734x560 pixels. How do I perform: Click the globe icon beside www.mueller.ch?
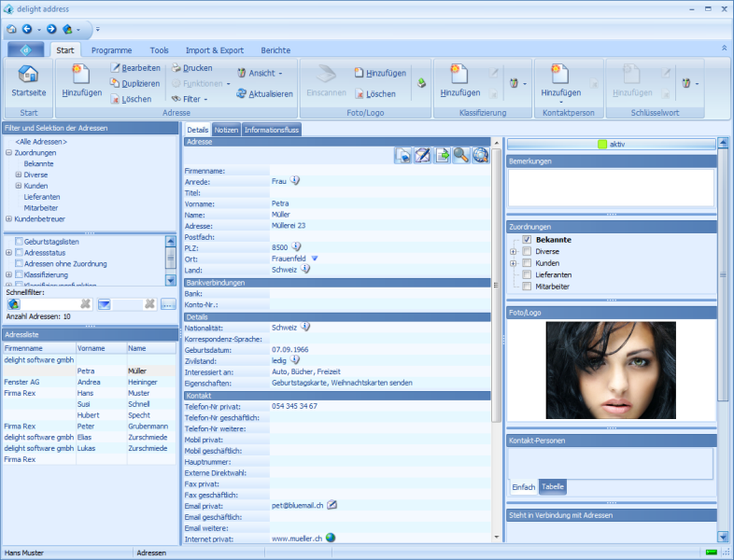click(331, 538)
